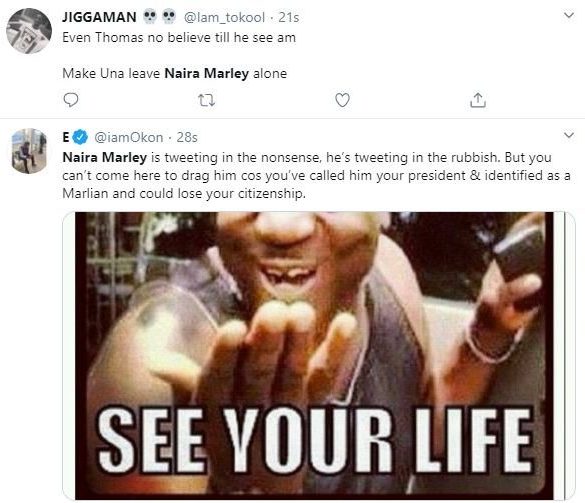The width and height of the screenshot is (585, 503).
Task: Open the 28s timestamp of second tweet
Action: tap(187, 137)
